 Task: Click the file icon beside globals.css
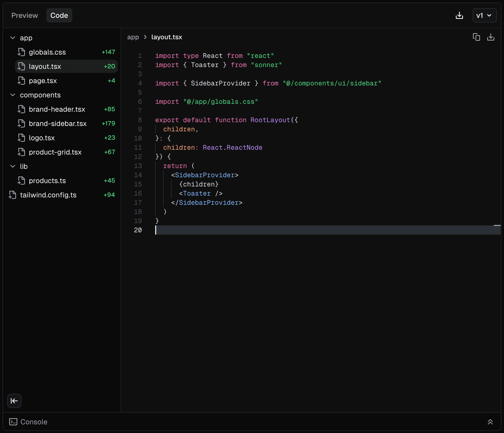(x=22, y=52)
